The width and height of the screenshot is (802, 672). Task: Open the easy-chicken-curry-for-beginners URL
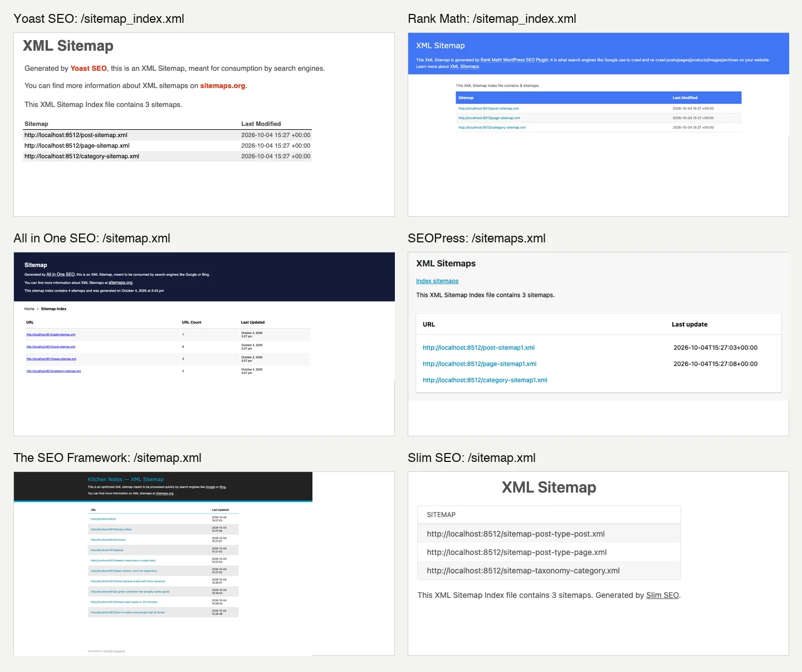124,571
